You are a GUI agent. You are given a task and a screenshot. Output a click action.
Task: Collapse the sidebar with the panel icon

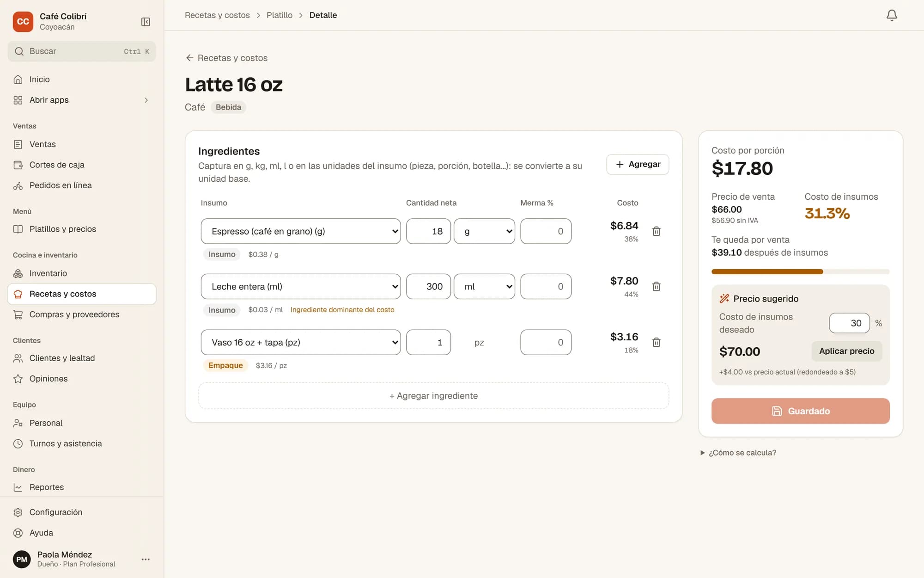click(146, 22)
